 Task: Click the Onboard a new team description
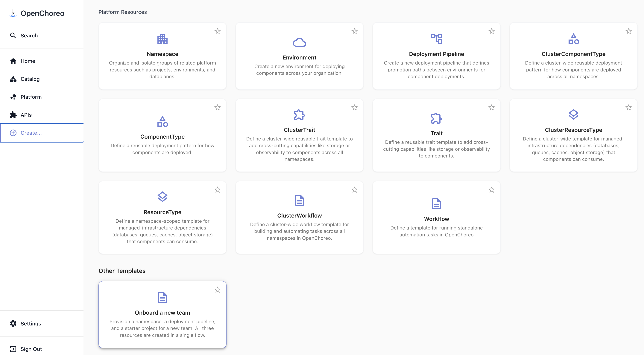point(162,328)
